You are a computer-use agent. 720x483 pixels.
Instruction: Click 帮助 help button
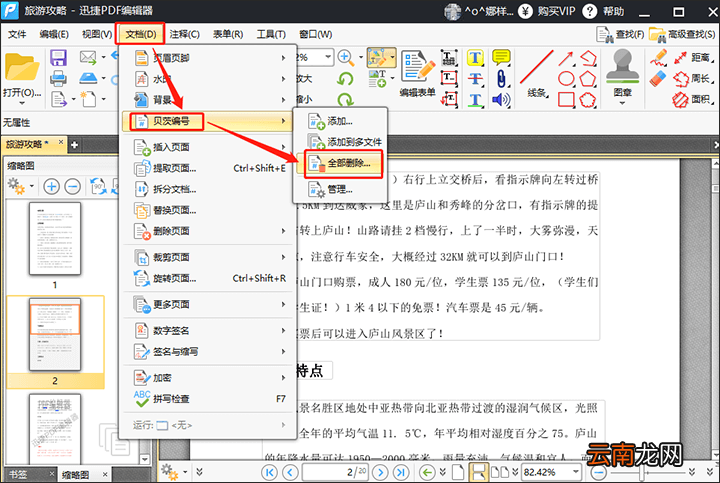click(603, 11)
